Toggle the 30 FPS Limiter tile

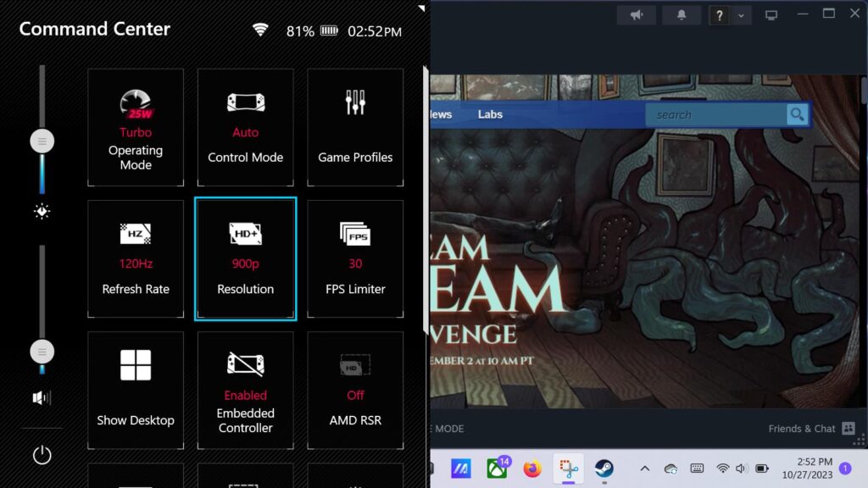tap(355, 259)
